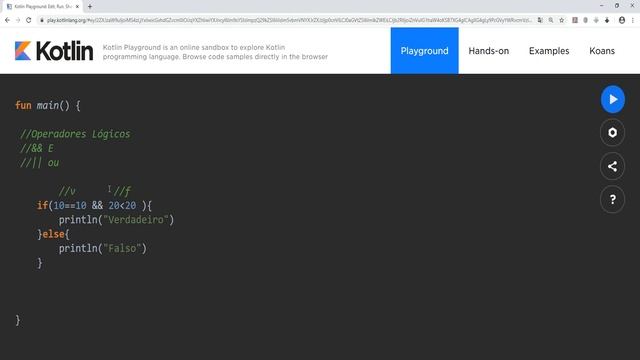Viewport: 640px width, 360px height.
Task: Open the Chrome profile avatar icon
Action: [x=622, y=20]
